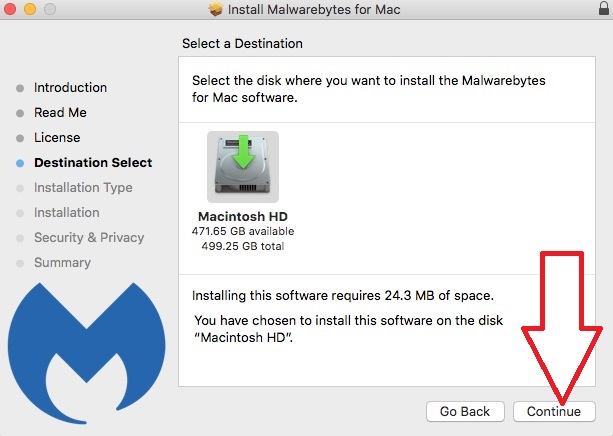The height and width of the screenshot is (436, 613).
Task: Click the 'Select the disk where' instruction text
Action: coord(369,89)
